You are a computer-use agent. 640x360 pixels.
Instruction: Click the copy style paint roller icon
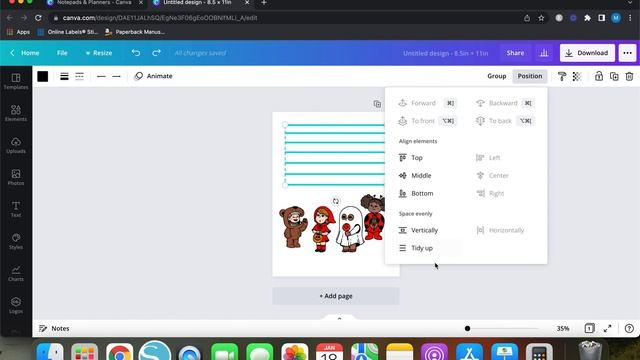562,76
